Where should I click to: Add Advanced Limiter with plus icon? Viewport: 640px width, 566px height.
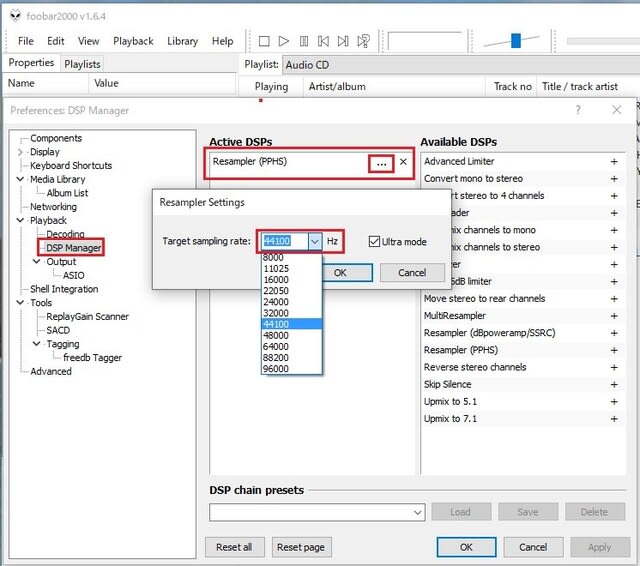[x=614, y=162]
